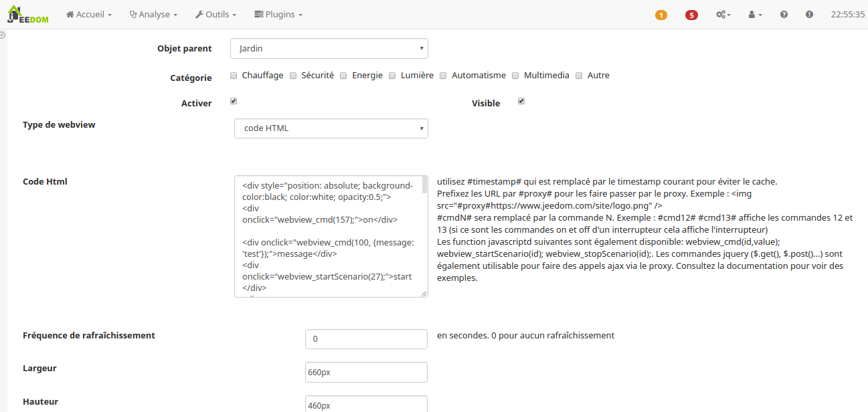Open the user profile menu icon

click(x=755, y=14)
